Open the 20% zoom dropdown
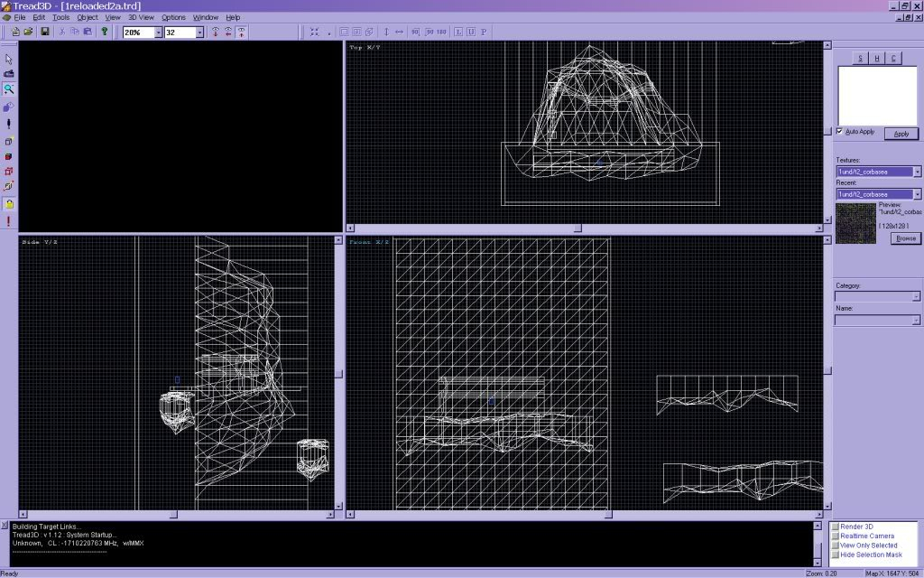 click(x=158, y=32)
